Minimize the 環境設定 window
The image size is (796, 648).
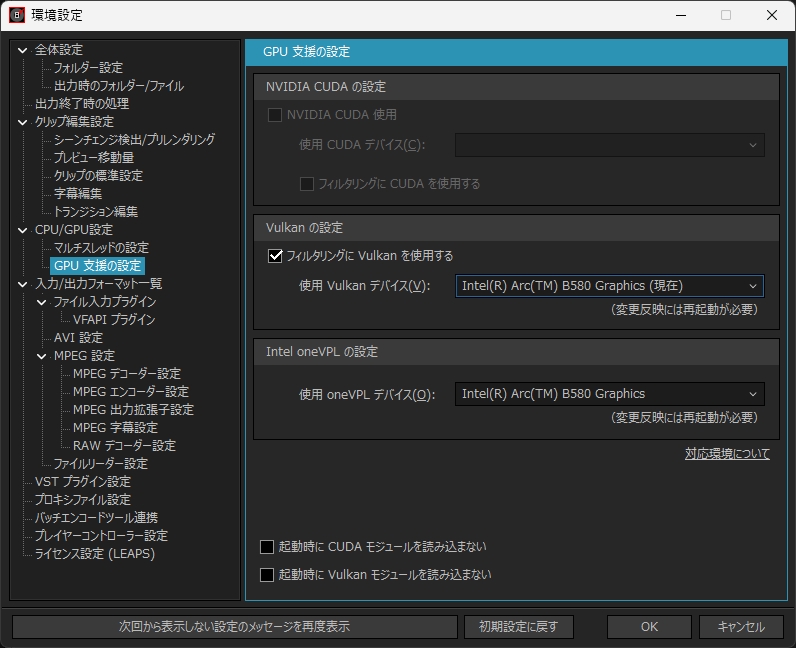tap(681, 15)
